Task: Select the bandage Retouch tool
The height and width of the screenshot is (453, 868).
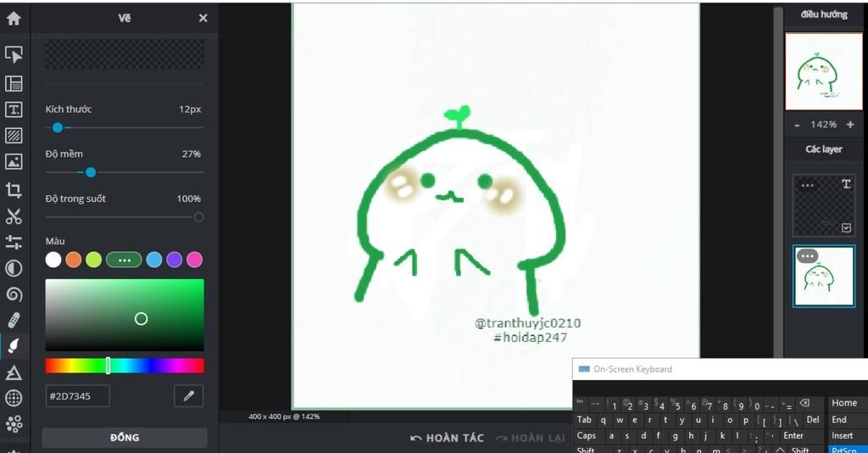Action: [14, 320]
